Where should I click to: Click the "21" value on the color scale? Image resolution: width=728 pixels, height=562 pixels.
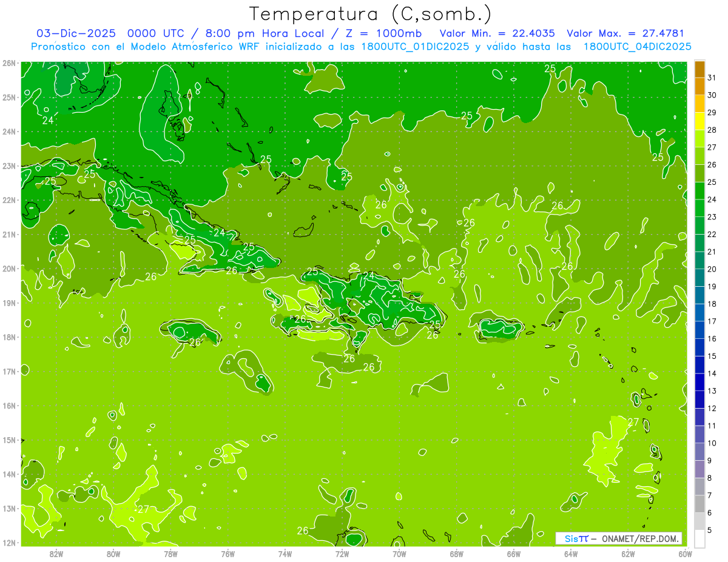[x=712, y=252]
